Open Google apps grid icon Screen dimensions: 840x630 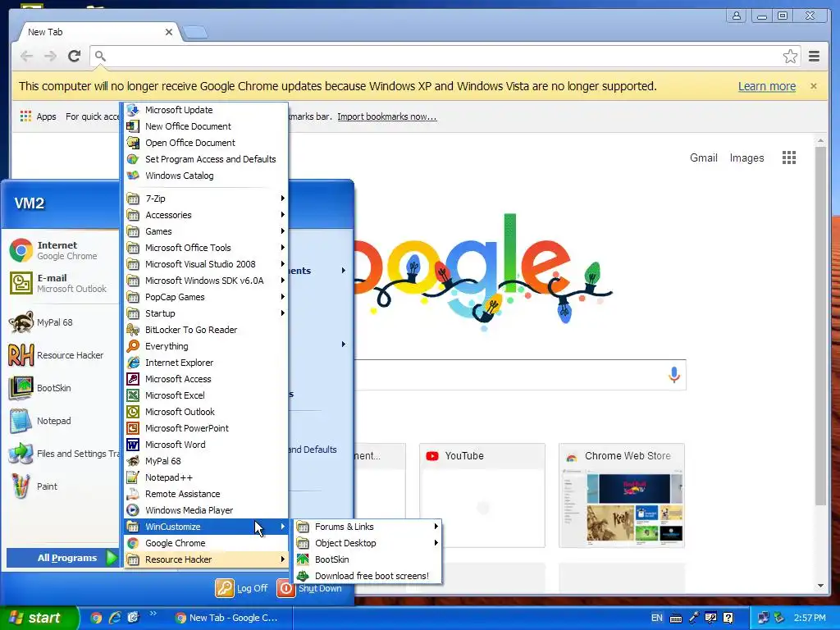[x=789, y=157]
